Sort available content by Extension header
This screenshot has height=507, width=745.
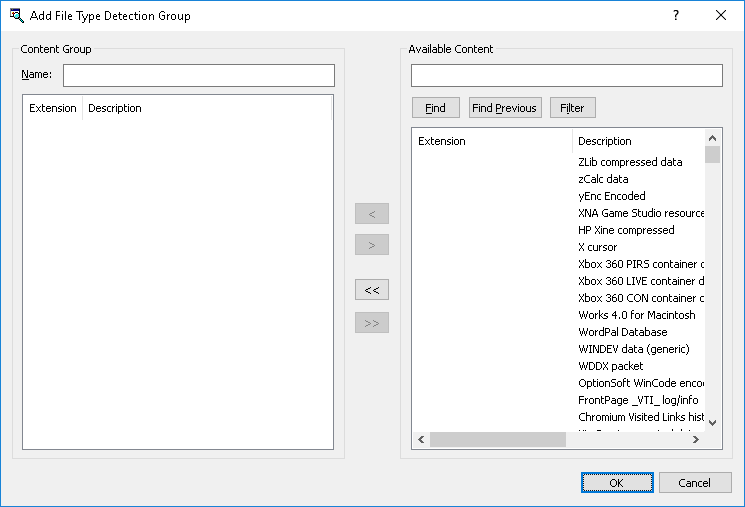pos(491,141)
